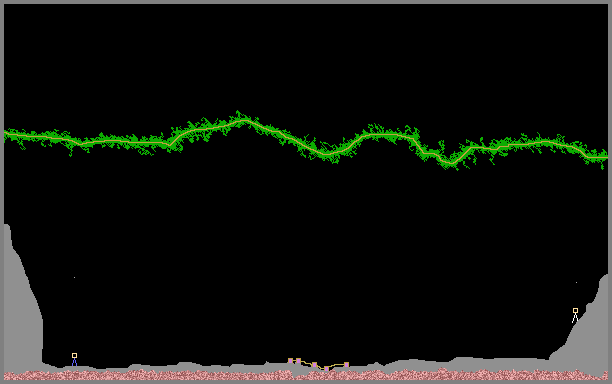Click the small white dot above white fighter
612x384 pixels.
click(x=576, y=282)
